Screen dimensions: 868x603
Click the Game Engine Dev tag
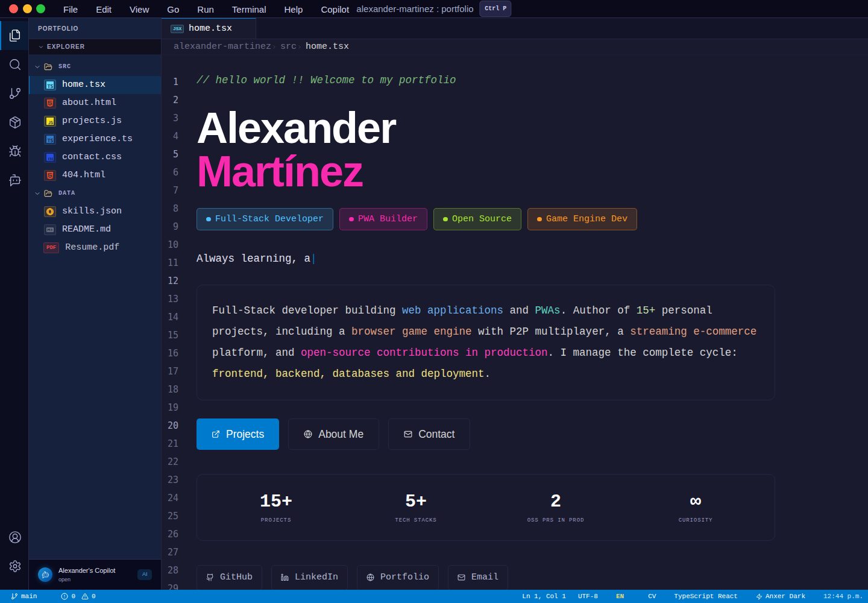coord(582,219)
